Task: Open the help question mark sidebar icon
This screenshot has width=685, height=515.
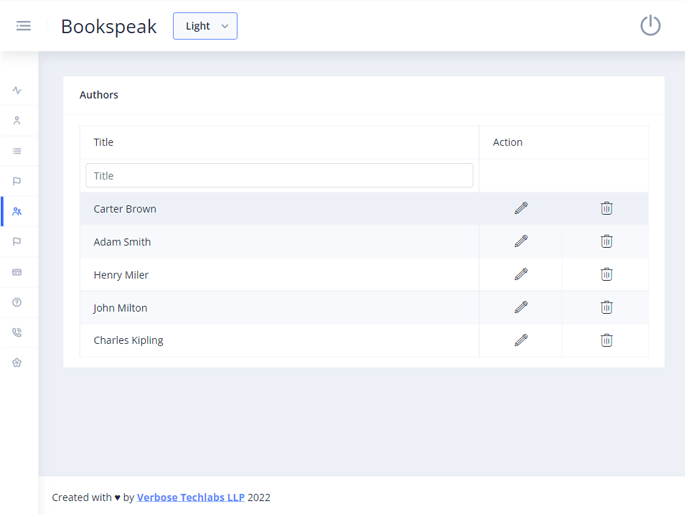Action: (x=17, y=302)
